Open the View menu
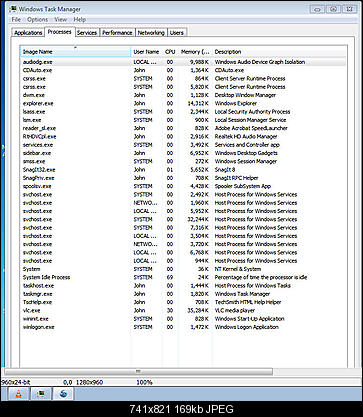This screenshot has height=417, width=363. 61,20
